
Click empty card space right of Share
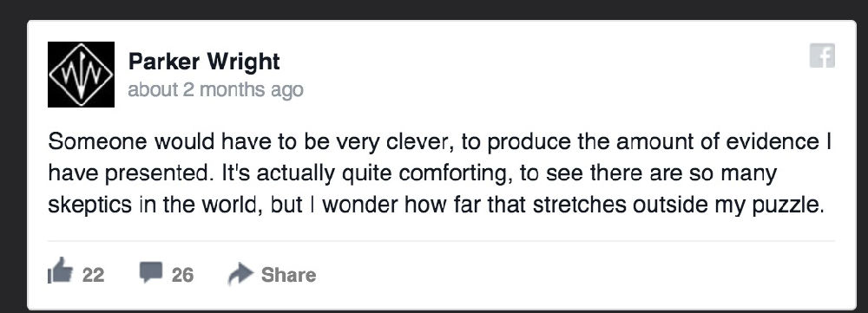point(575,275)
